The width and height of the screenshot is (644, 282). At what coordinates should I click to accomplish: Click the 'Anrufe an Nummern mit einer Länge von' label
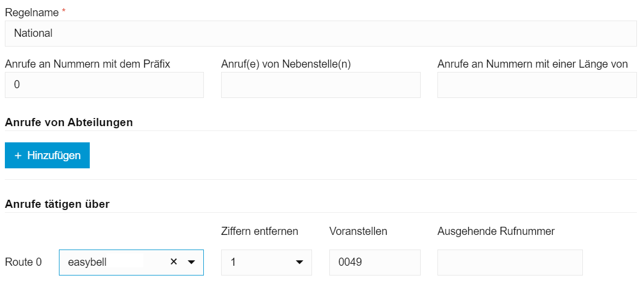533,64
